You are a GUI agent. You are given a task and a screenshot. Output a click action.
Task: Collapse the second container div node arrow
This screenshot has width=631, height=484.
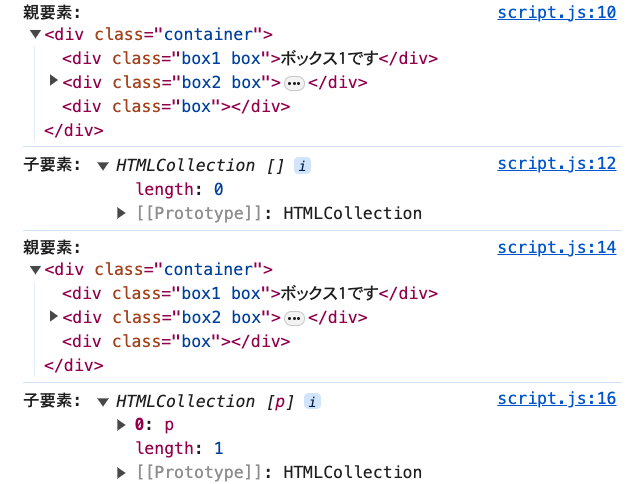pyautogui.click(x=36, y=269)
